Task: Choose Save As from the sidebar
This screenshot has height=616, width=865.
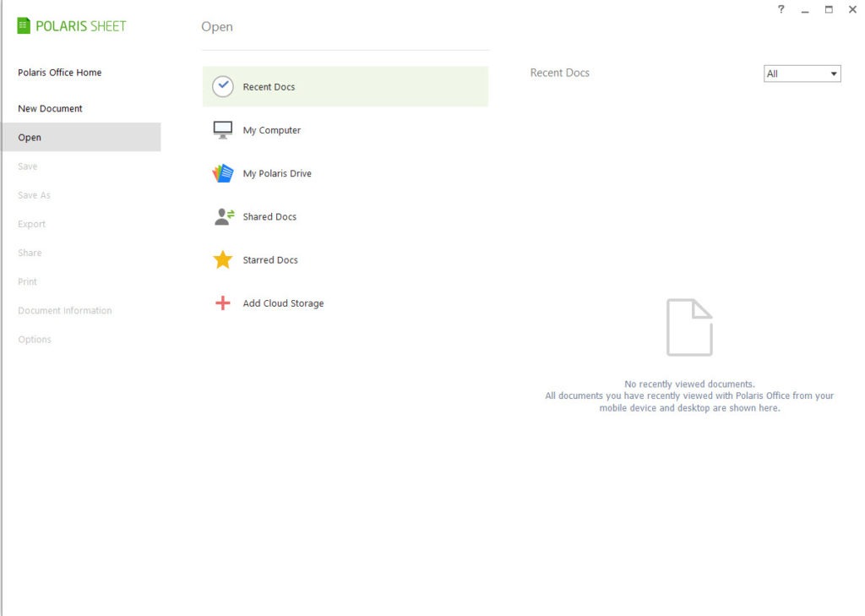Action: [x=35, y=195]
